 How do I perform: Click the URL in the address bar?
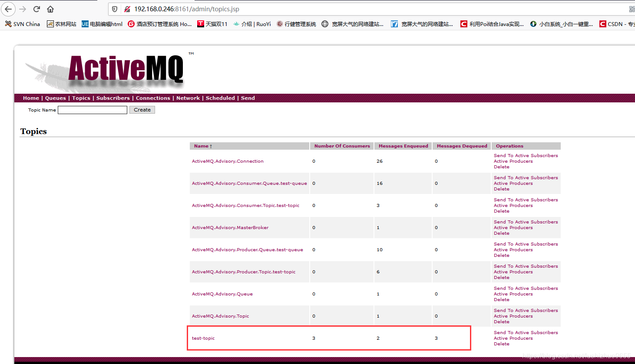tap(187, 9)
